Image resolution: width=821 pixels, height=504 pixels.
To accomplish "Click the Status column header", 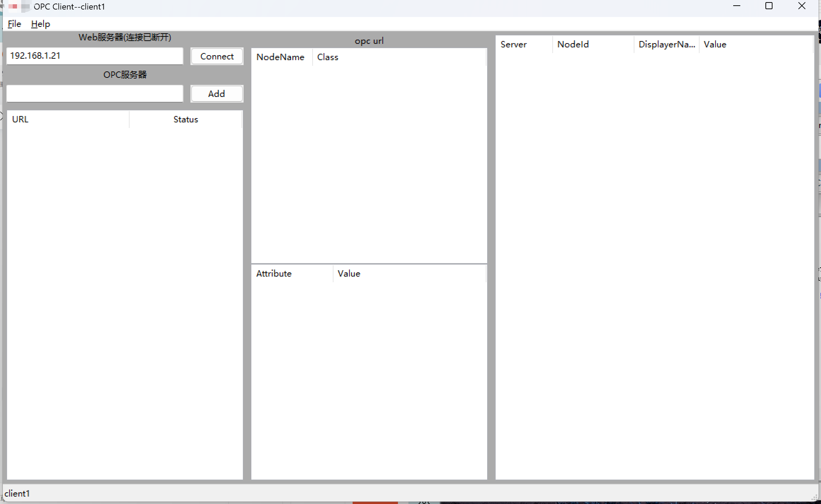I will pos(186,120).
